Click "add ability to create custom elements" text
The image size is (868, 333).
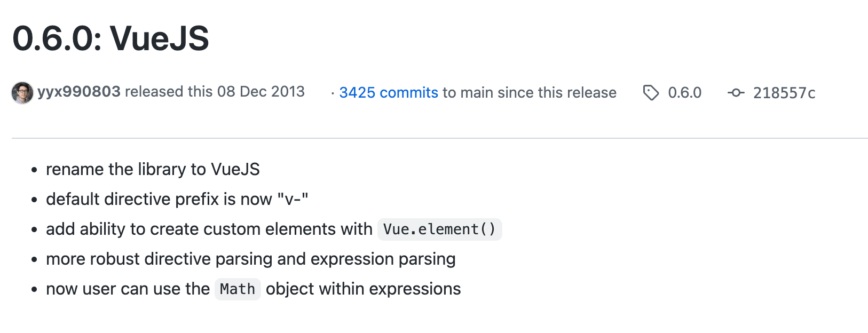(x=209, y=229)
